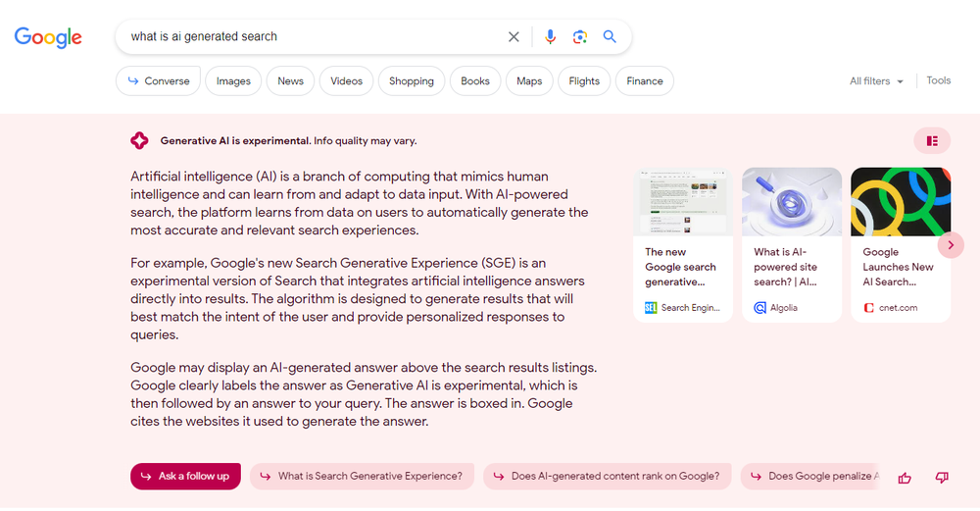The image size is (980, 511).
Task: Open the Flights filter
Action: [584, 80]
